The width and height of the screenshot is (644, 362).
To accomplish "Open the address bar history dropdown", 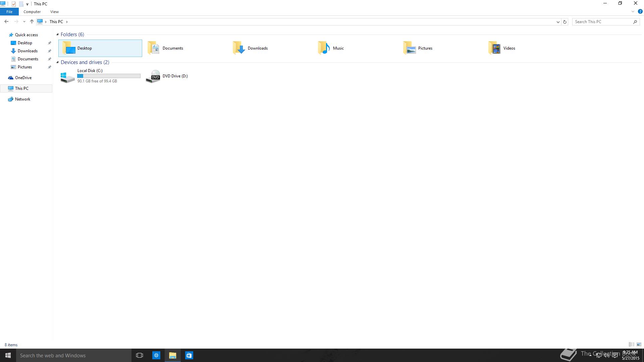I will coord(558,22).
